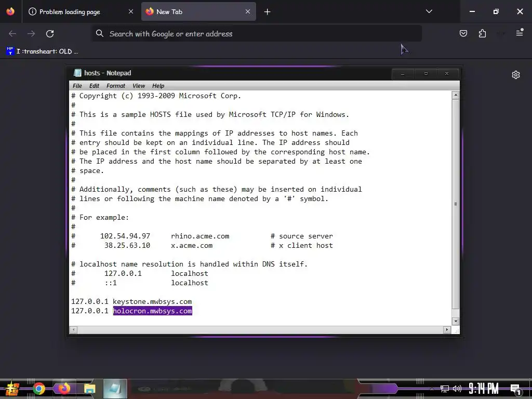The height and width of the screenshot is (399, 532).
Task: Click Notepad horizontal scroll left arrow
Action: tap(73, 329)
